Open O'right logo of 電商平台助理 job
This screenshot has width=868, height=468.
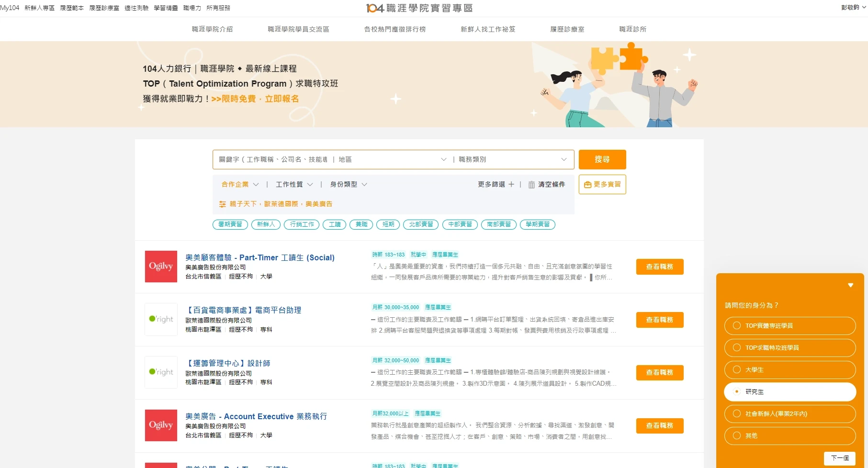click(161, 319)
